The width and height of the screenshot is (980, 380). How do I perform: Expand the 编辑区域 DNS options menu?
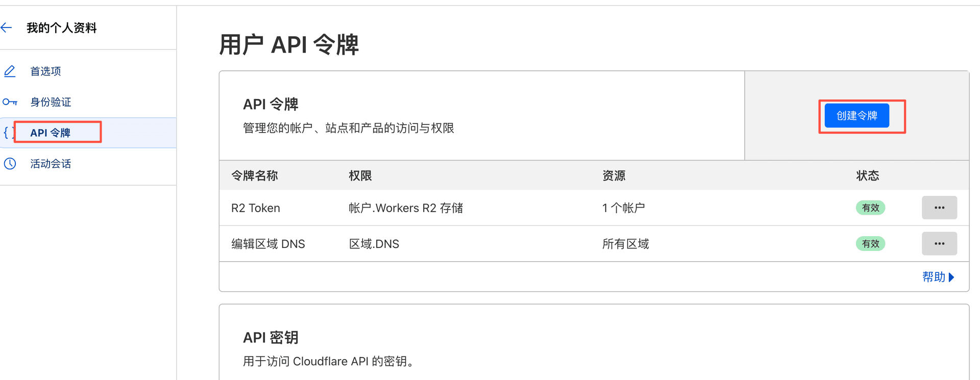click(939, 243)
